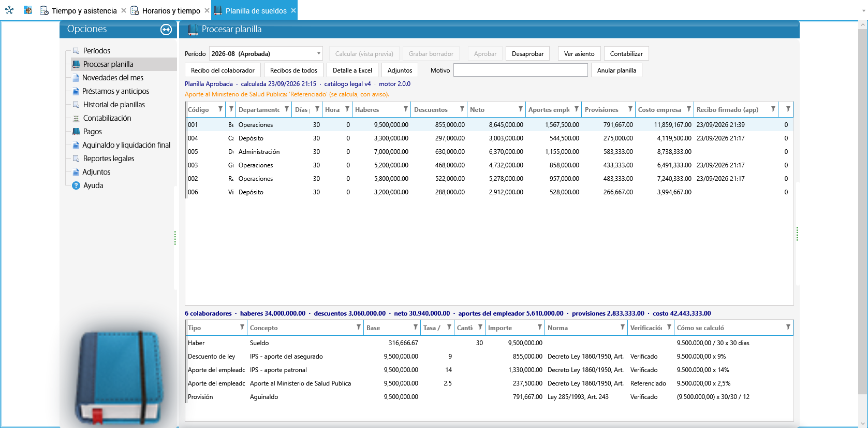Filter the Cómo se calculó column
This screenshot has height=428, width=868.
(788, 327)
